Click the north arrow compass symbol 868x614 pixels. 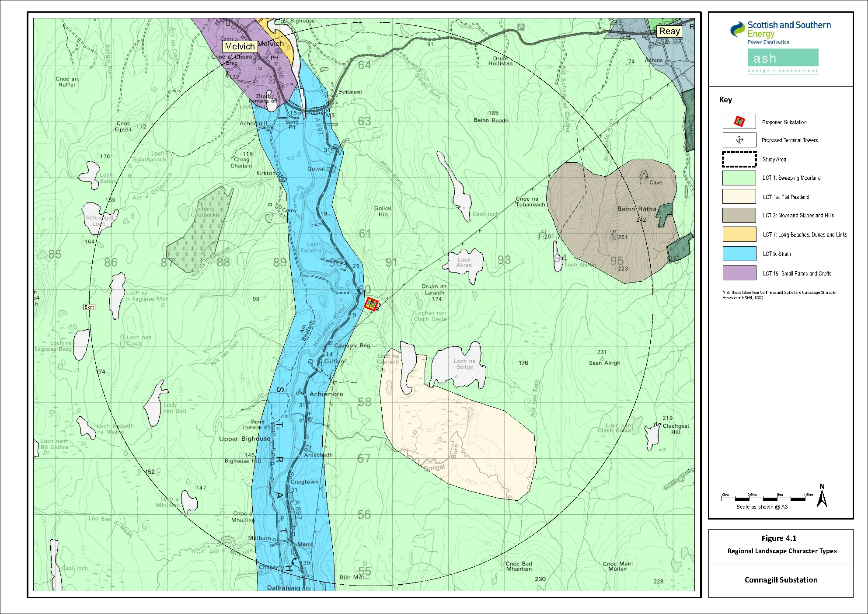(x=822, y=496)
